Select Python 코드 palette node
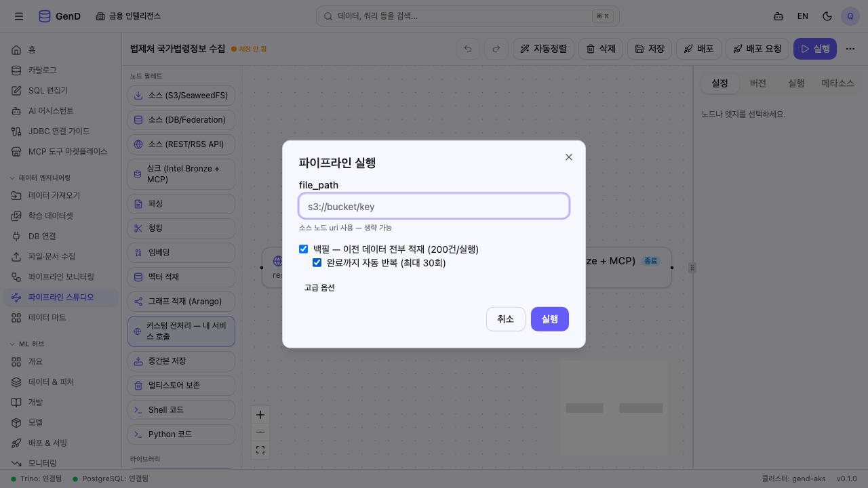This screenshot has height=488, width=868. click(x=181, y=434)
